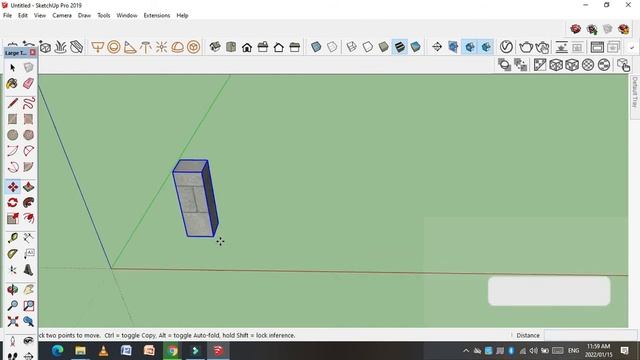
Task: Select the Pan hand tool
Action: coord(28,290)
